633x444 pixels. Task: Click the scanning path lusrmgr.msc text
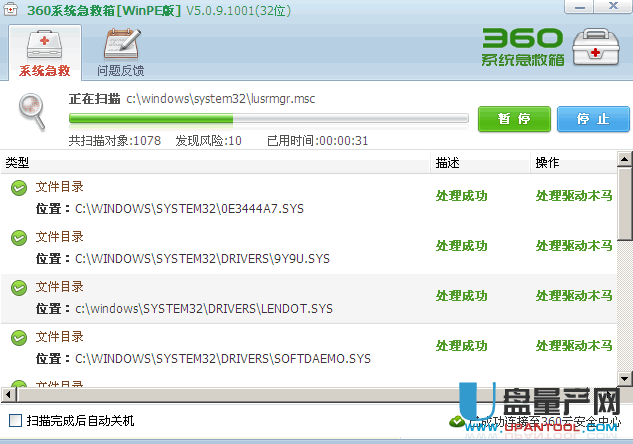pos(220,99)
